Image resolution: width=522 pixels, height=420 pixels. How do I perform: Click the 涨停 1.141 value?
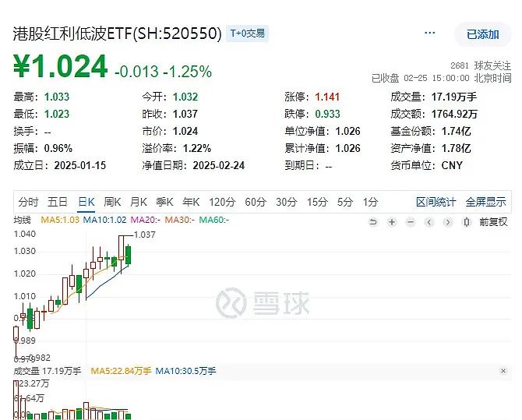click(x=327, y=97)
